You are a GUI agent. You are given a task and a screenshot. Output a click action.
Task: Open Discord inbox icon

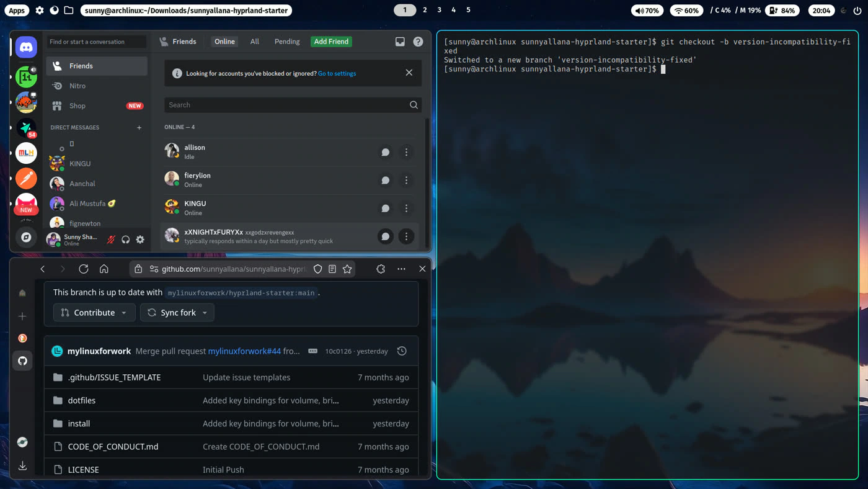click(x=400, y=42)
